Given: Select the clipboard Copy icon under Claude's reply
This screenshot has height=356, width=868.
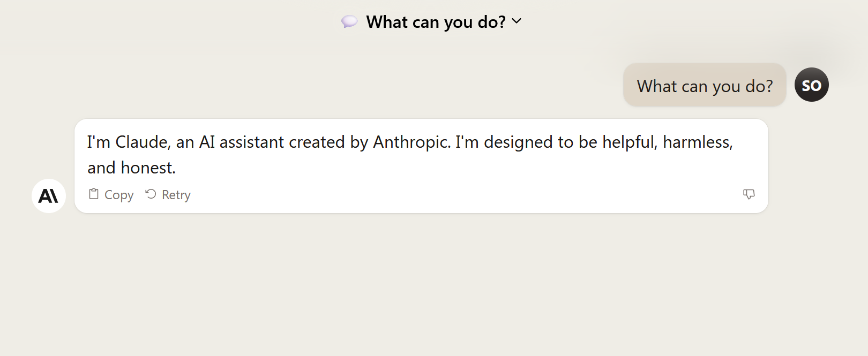Looking at the screenshot, I should point(94,194).
